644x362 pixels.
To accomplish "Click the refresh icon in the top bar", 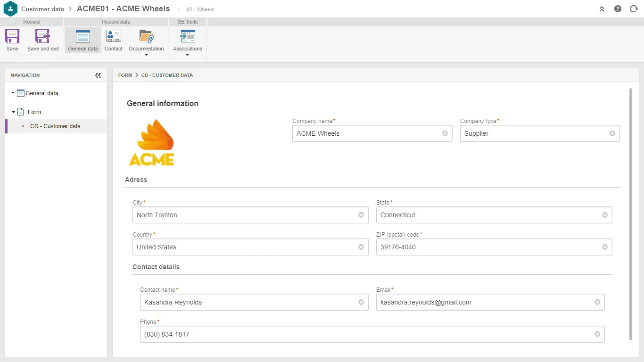I will click(634, 8).
